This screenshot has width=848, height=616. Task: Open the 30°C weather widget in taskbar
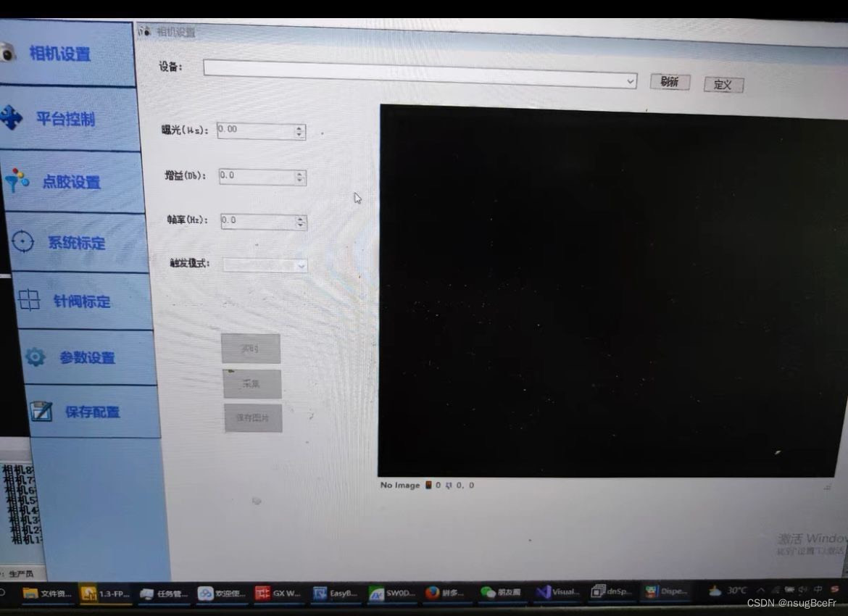728,590
